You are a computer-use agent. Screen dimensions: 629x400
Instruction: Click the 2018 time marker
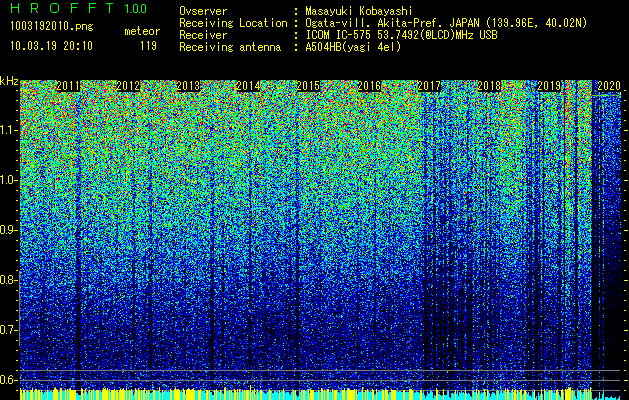pos(489,86)
